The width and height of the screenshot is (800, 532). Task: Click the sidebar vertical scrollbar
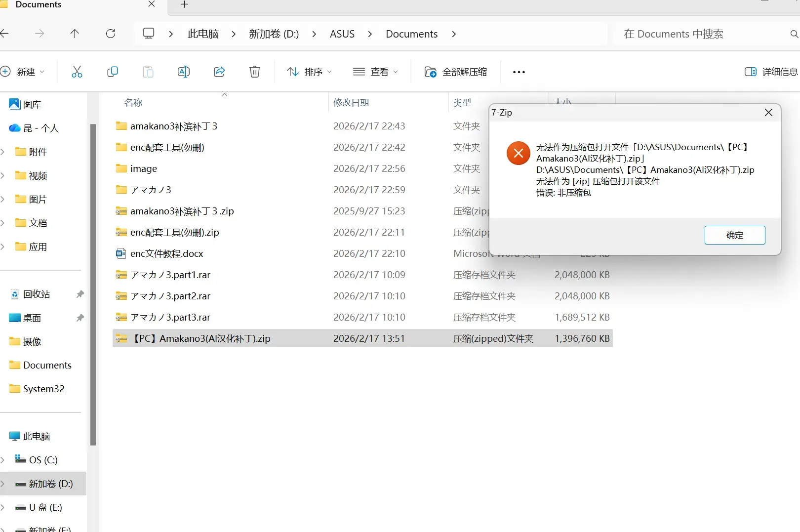(x=93, y=284)
